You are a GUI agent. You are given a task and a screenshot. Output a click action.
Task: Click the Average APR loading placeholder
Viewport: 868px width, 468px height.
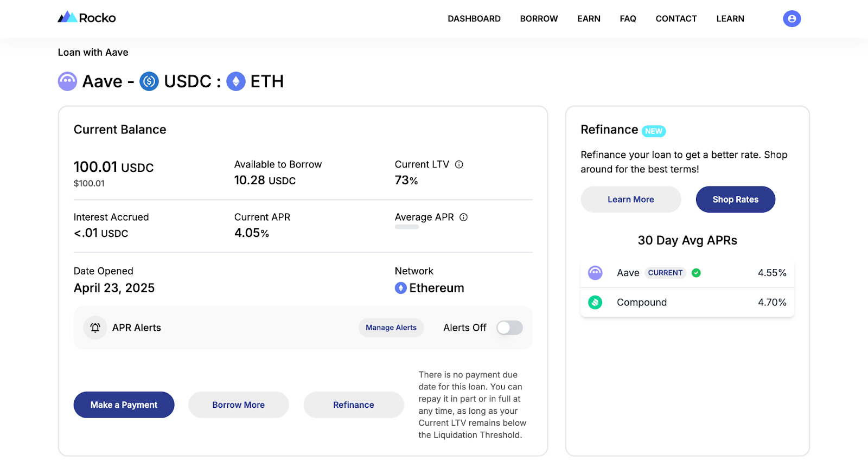point(407,227)
